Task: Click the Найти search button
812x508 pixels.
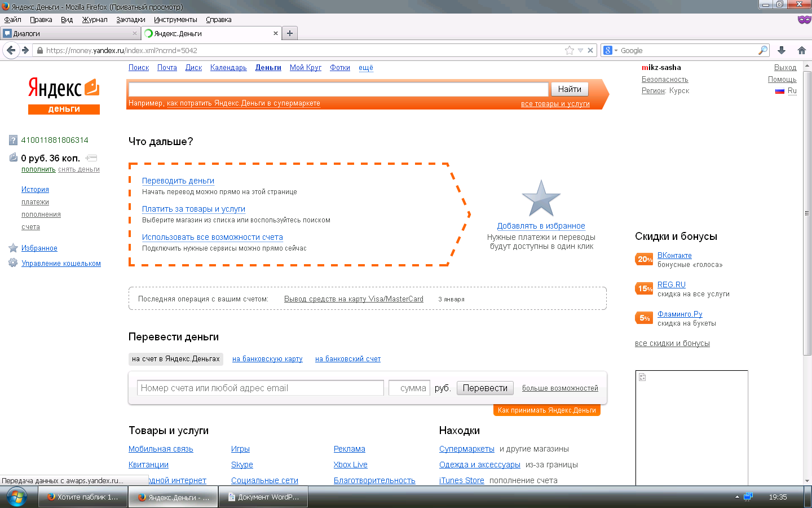Action: pyautogui.click(x=570, y=89)
